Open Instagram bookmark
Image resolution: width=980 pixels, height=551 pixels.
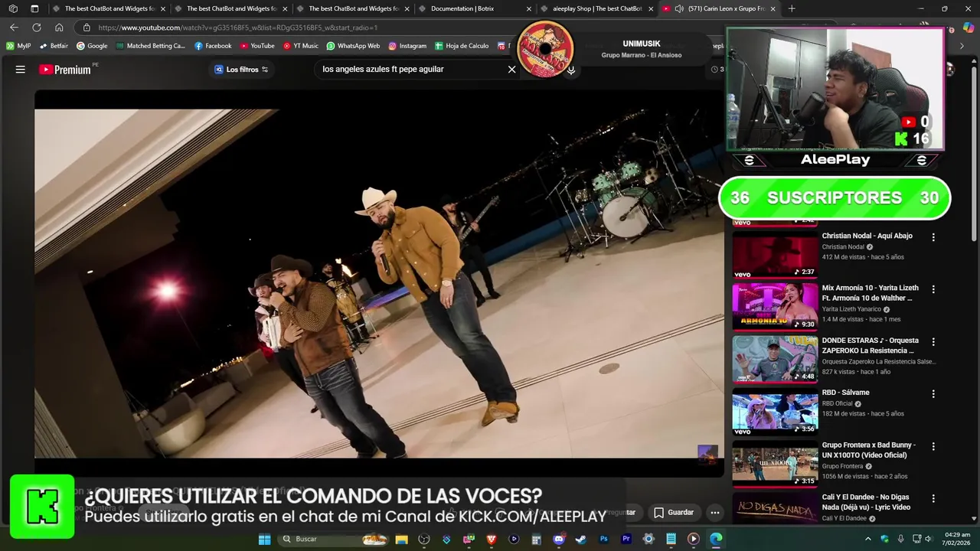click(x=407, y=46)
